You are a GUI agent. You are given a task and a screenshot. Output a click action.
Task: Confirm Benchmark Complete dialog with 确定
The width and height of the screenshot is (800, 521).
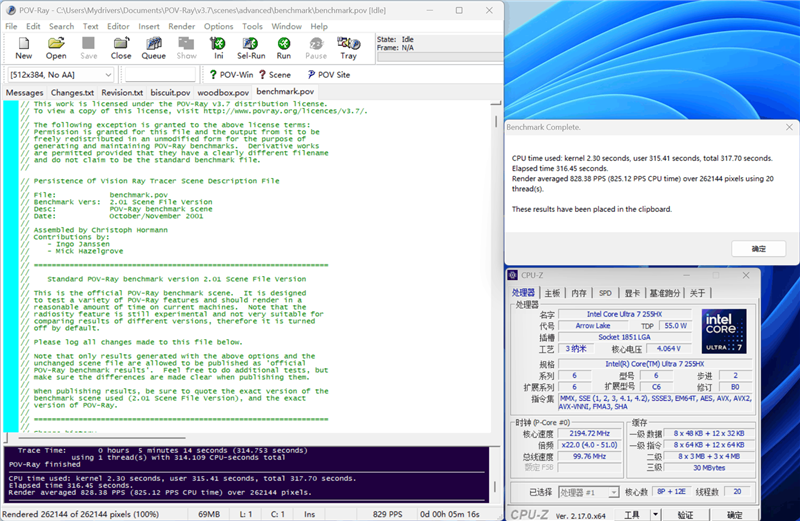[x=758, y=248]
